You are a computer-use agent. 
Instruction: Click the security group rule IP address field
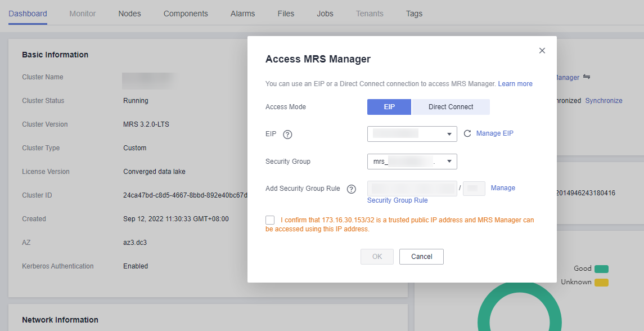pos(412,189)
